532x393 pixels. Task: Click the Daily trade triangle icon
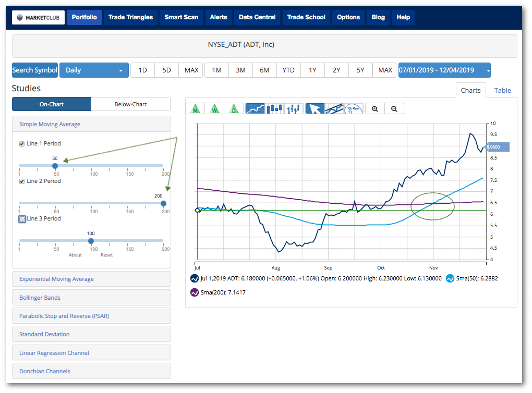click(234, 109)
